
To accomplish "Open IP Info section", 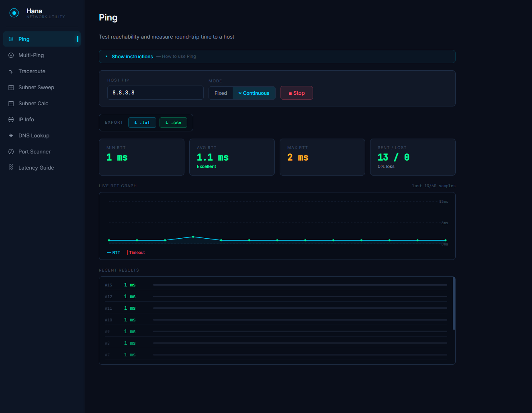I will (42, 119).
